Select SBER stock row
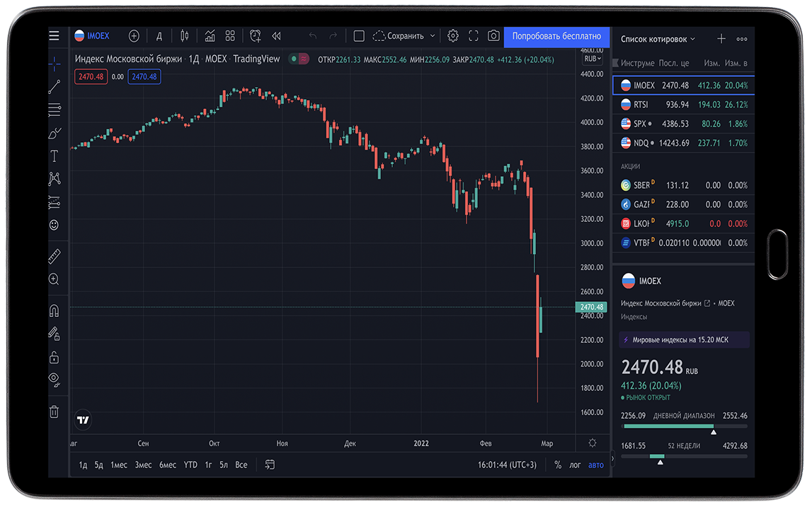The width and height of the screenshot is (812, 505). coord(684,185)
